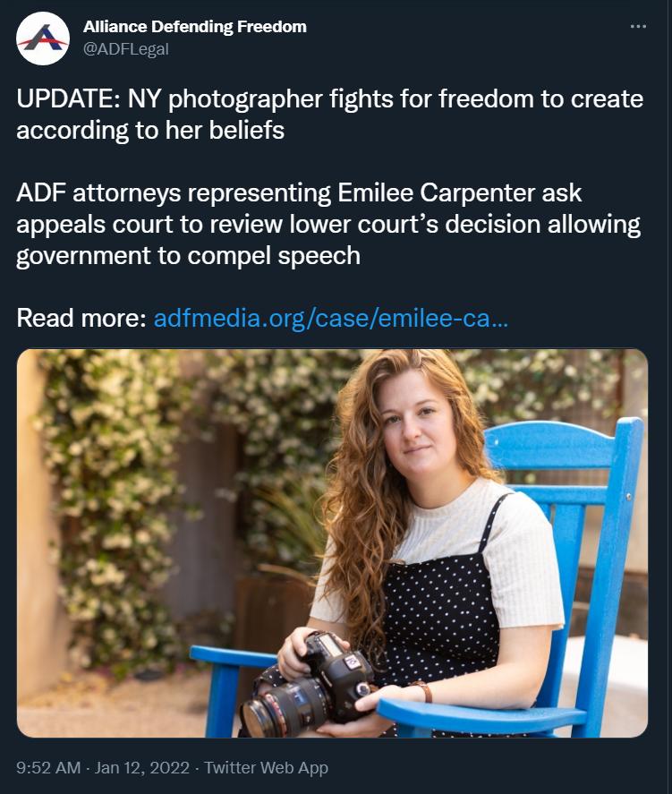Click the Read more label
This screenshot has width=672, height=794.
(81, 318)
